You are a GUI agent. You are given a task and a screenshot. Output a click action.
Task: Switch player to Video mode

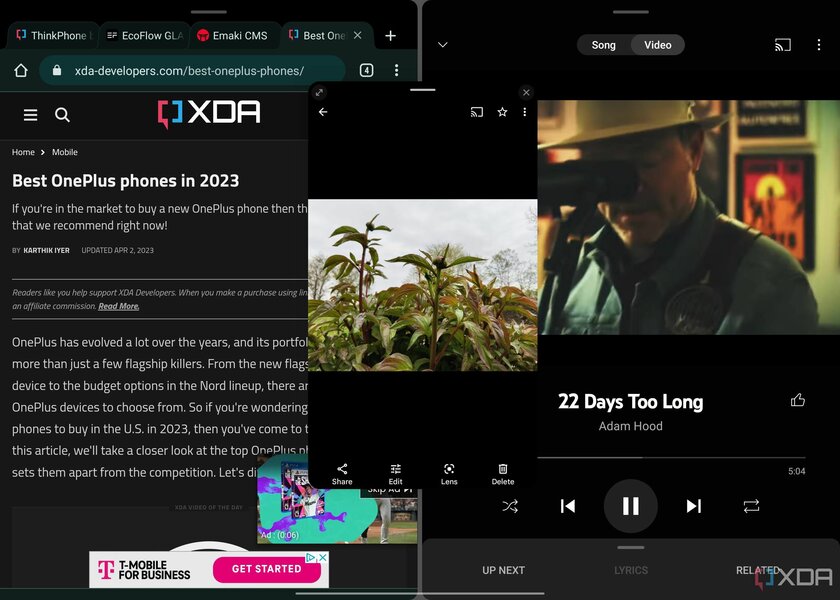coord(658,45)
